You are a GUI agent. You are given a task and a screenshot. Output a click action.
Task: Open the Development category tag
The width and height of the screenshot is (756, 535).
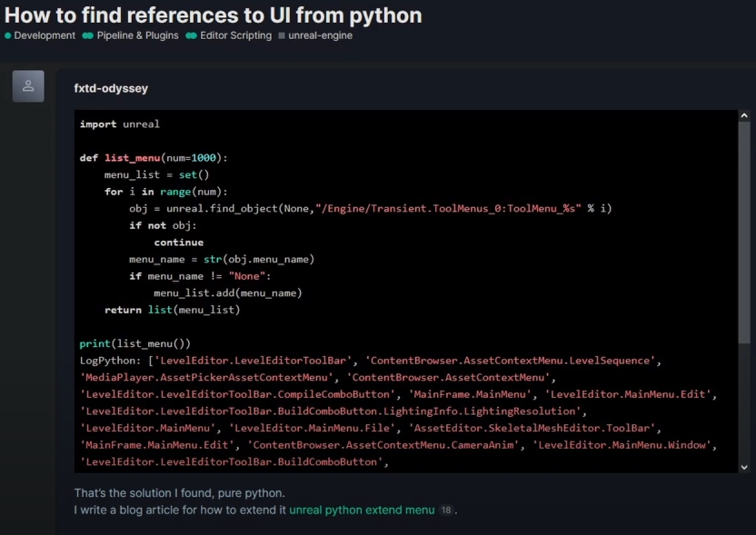40,35
